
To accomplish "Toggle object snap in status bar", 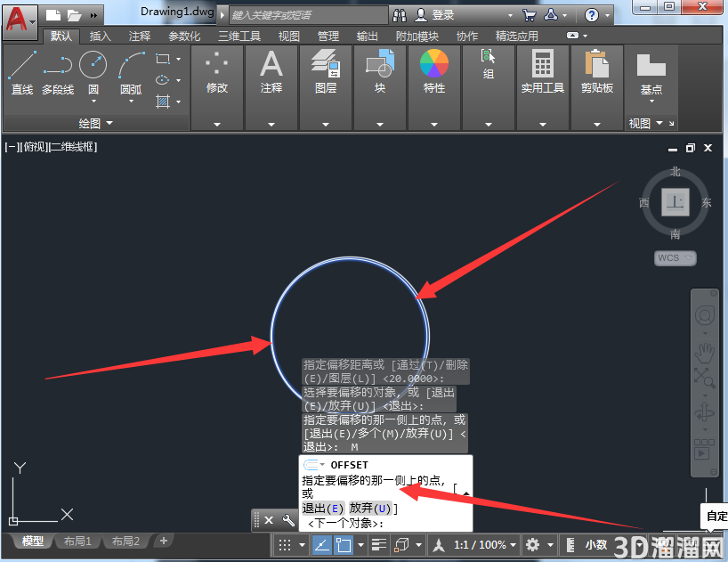I will 344,544.
